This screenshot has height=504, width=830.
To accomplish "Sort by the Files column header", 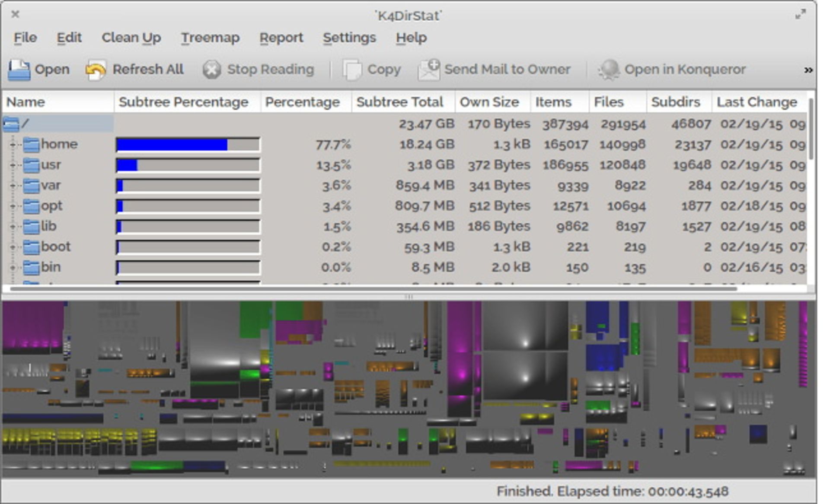I will coord(618,102).
